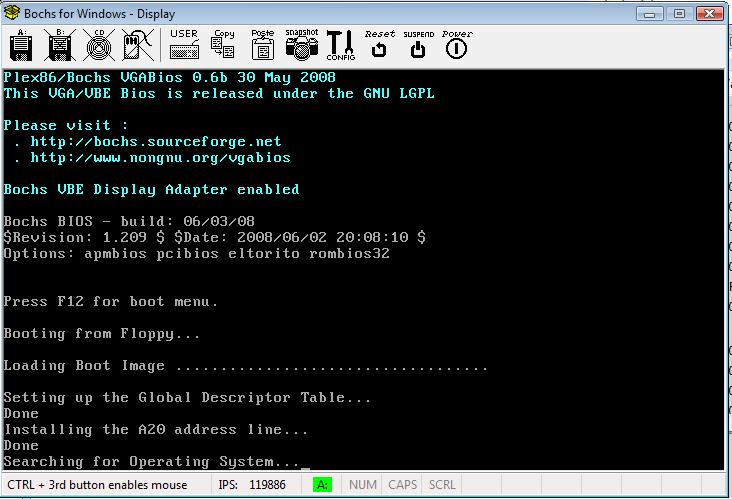
Task: Click inside the emulator display area
Action: pyautogui.click(x=363, y=269)
